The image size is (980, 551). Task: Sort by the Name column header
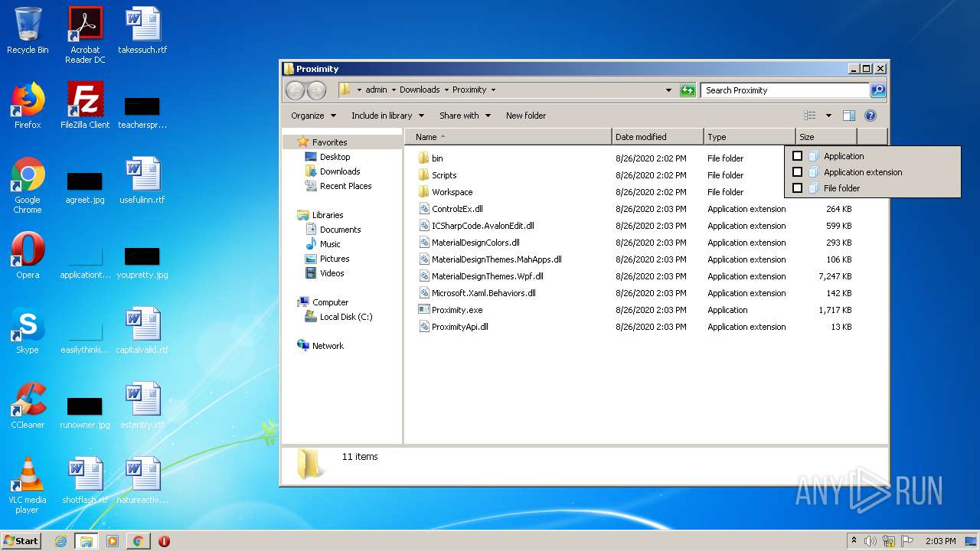click(x=508, y=137)
